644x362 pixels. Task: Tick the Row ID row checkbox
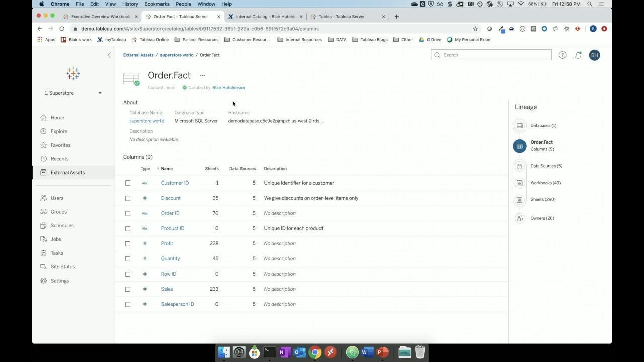(x=128, y=274)
